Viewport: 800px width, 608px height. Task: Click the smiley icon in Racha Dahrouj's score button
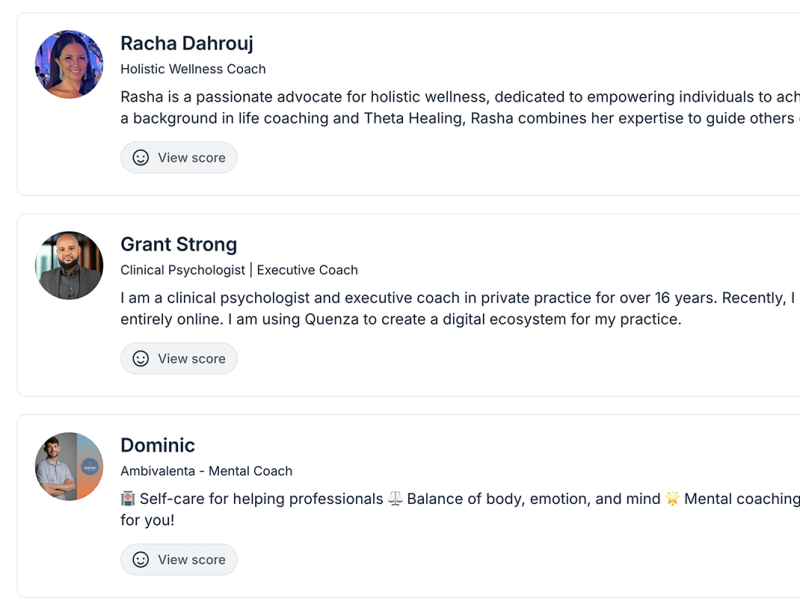click(141, 158)
